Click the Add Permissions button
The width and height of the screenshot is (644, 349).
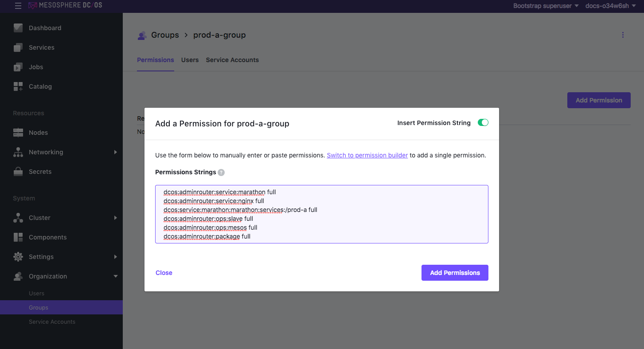pyautogui.click(x=455, y=273)
